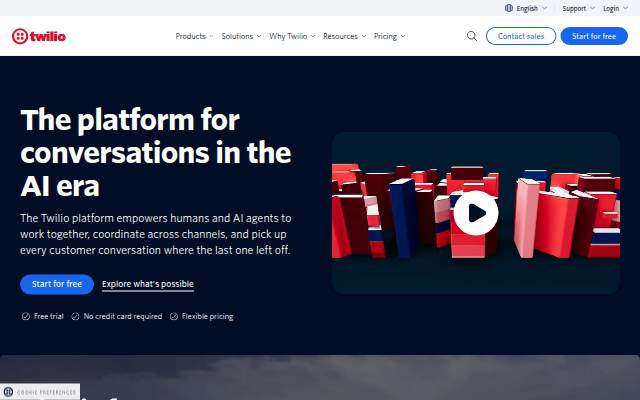The width and height of the screenshot is (640, 400).
Task: Click the Pricing chevron arrow
Action: coord(403,36)
